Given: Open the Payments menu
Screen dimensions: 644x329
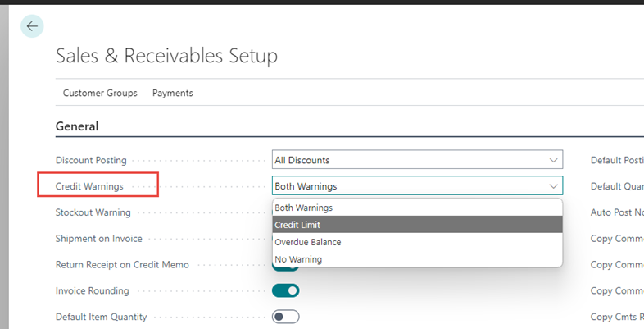Looking at the screenshot, I should pyautogui.click(x=173, y=93).
